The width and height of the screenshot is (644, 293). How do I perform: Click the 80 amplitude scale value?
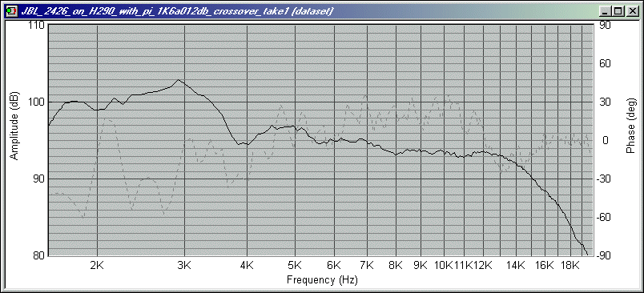(39, 255)
